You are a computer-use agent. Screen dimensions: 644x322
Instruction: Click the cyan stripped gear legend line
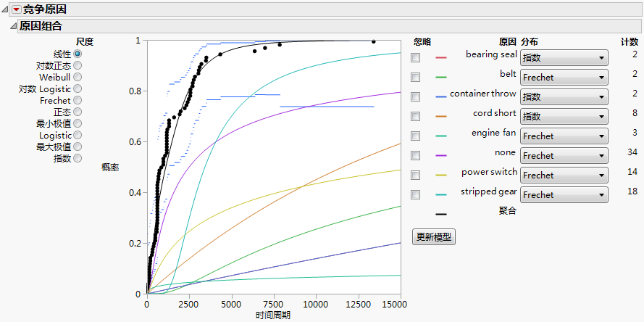(x=441, y=194)
